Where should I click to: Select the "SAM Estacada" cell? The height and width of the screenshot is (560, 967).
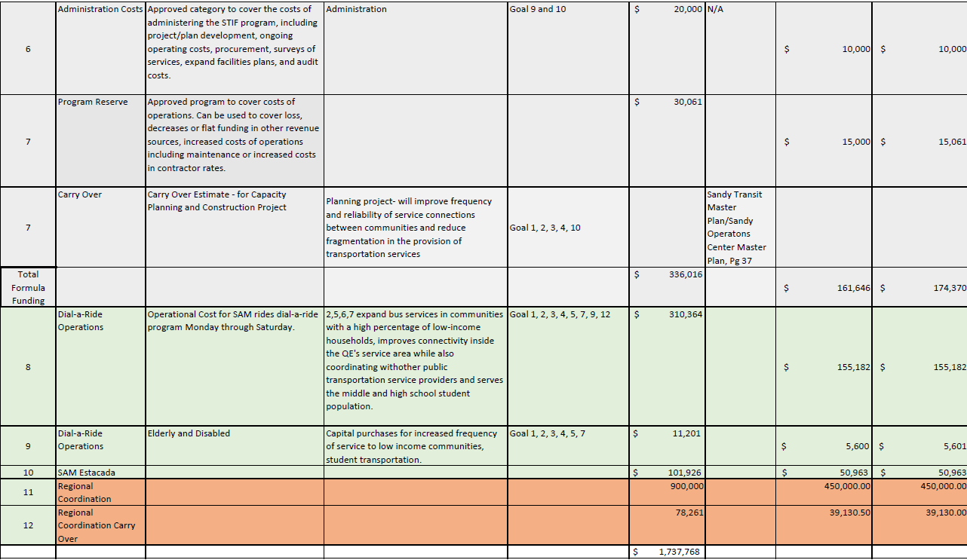[x=100, y=473]
